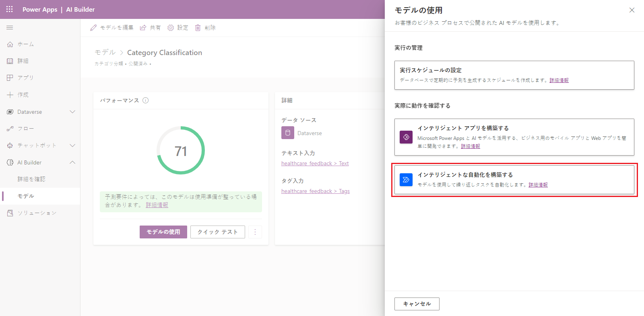Click the Power Apps icon in intelligent app card

[x=406, y=137]
